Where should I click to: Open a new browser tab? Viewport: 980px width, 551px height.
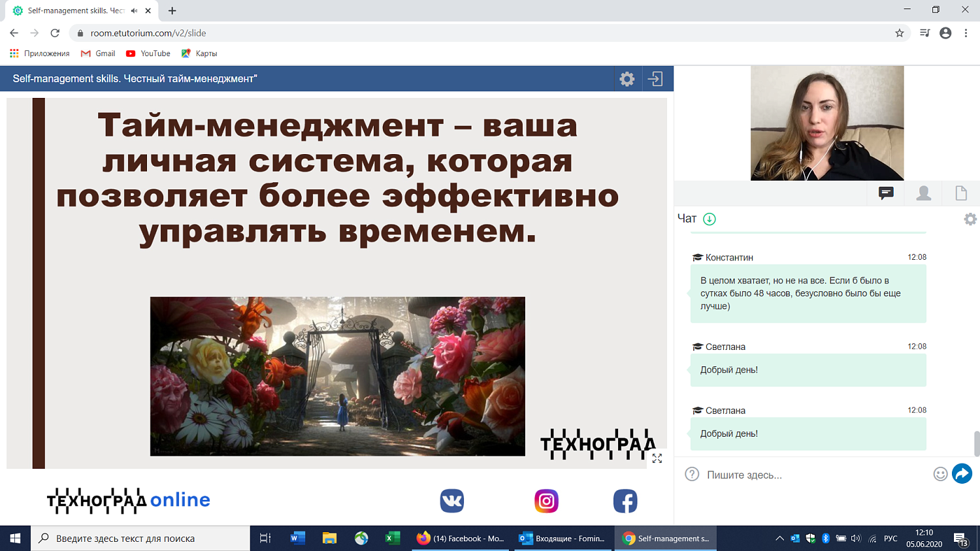(172, 10)
